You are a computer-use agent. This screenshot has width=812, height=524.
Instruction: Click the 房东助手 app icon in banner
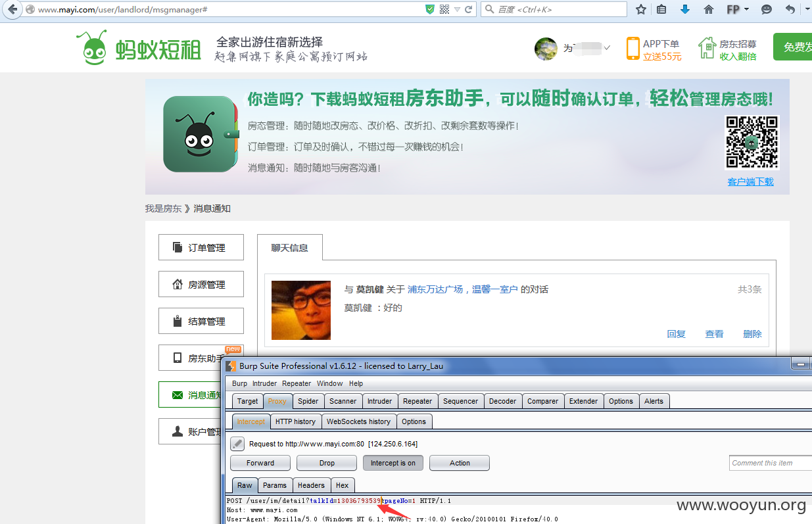[x=199, y=133]
